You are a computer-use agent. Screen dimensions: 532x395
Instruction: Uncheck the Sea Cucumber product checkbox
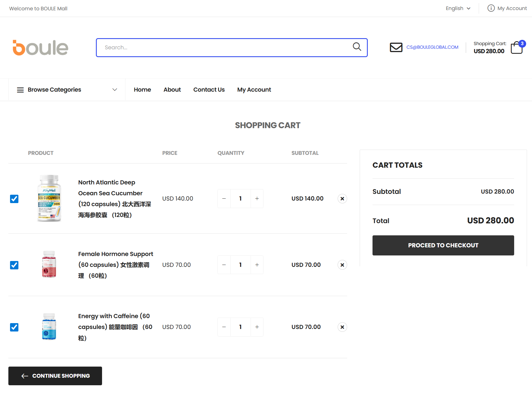(14, 199)
